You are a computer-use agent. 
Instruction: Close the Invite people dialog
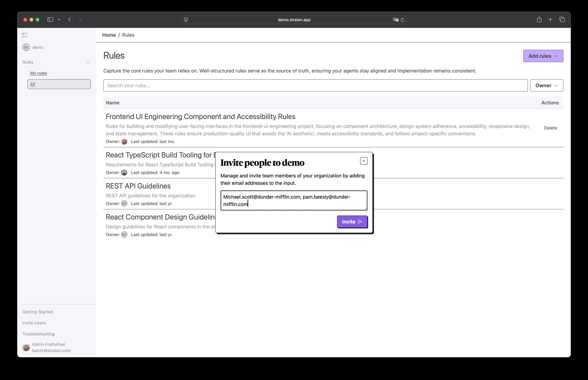coord(364,161)
